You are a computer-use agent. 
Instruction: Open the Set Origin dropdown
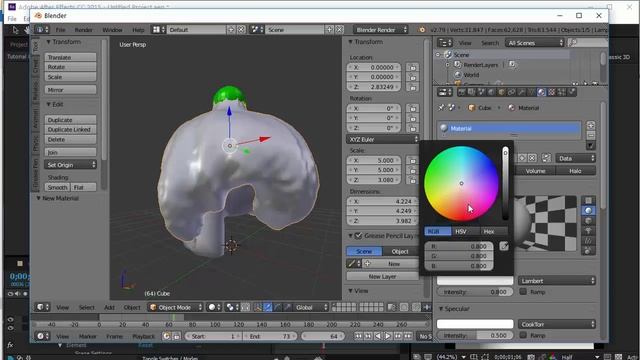pyautogui.click(x=70, y=165)
